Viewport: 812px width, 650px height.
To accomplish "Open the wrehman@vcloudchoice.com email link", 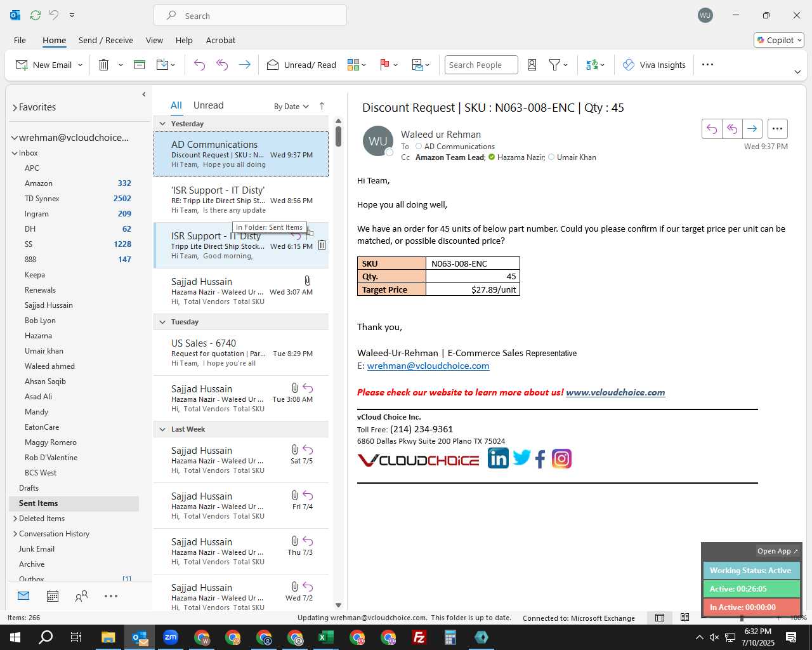I will click(x=428, y=366).
